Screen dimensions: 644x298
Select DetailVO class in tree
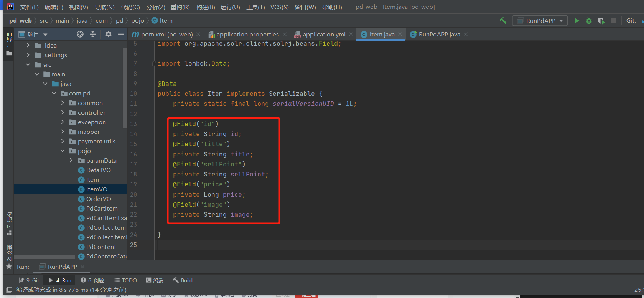(94, 170)
